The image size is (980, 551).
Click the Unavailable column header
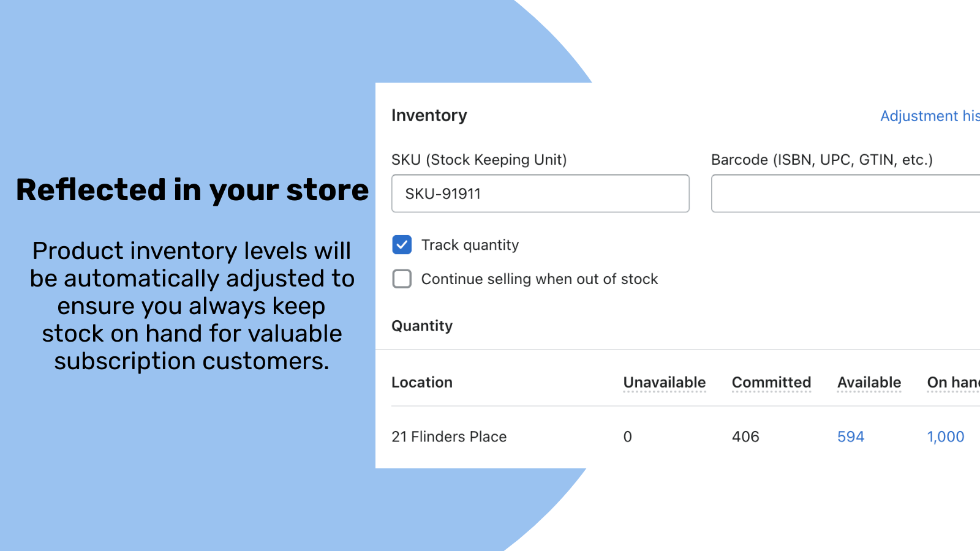point(664,383)
